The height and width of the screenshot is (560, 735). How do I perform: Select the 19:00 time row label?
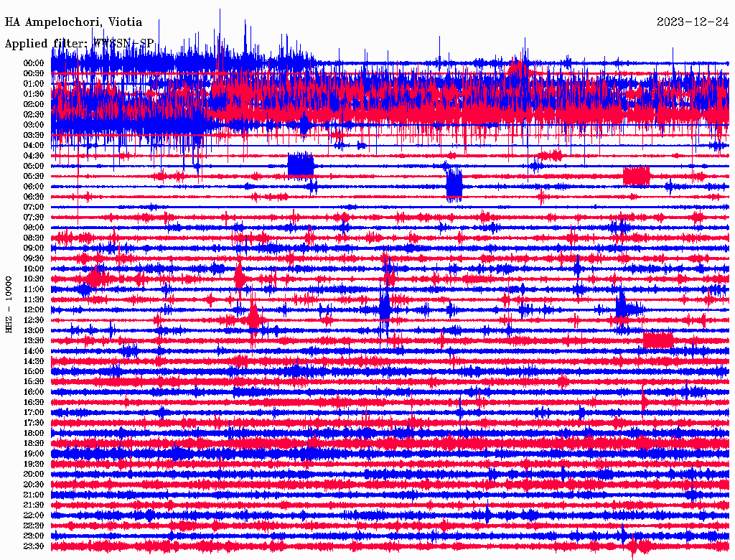(34, 454)
